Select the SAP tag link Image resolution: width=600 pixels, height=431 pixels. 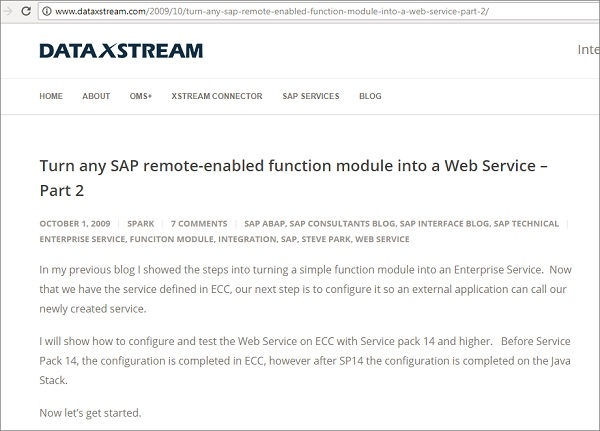click(289, 239)
